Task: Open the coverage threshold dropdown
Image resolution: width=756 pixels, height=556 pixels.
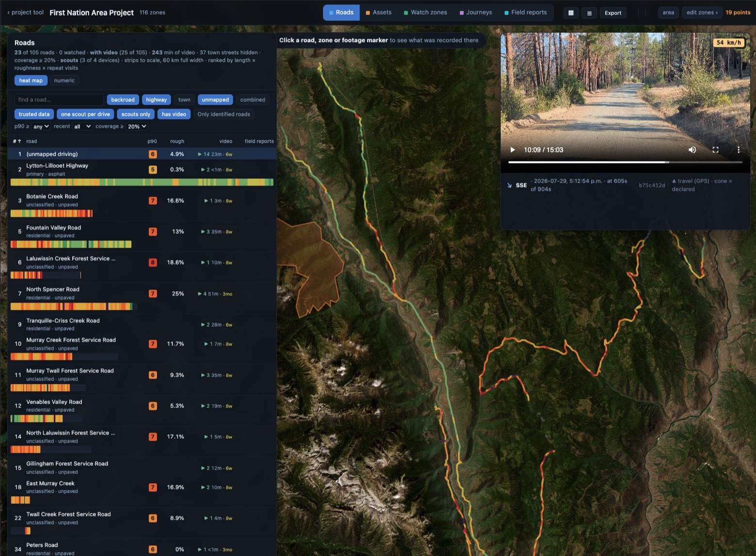Action: (137, 127)
